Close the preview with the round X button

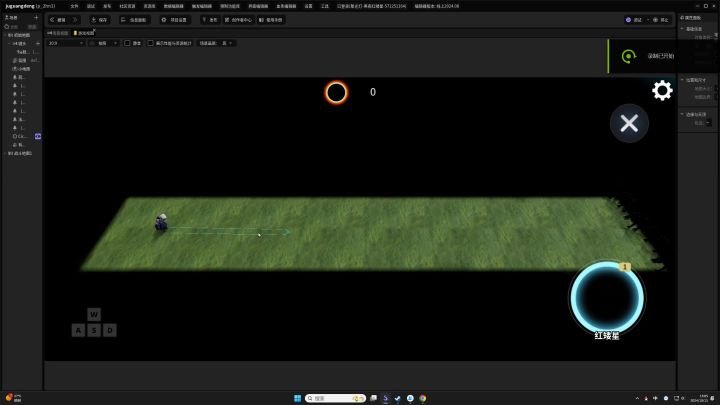pos(629,123)
